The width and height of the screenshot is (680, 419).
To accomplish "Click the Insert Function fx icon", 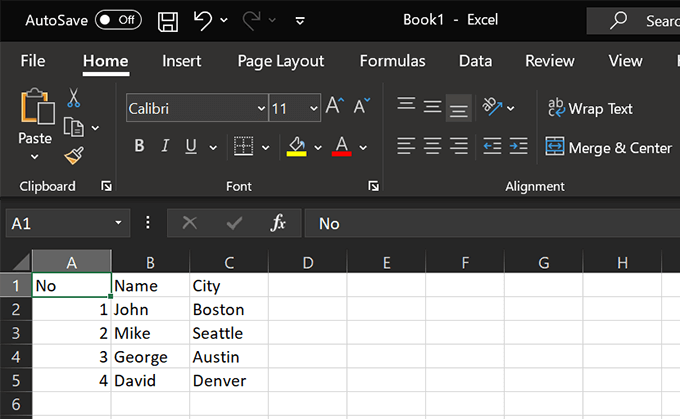I will tap(279, 223).
